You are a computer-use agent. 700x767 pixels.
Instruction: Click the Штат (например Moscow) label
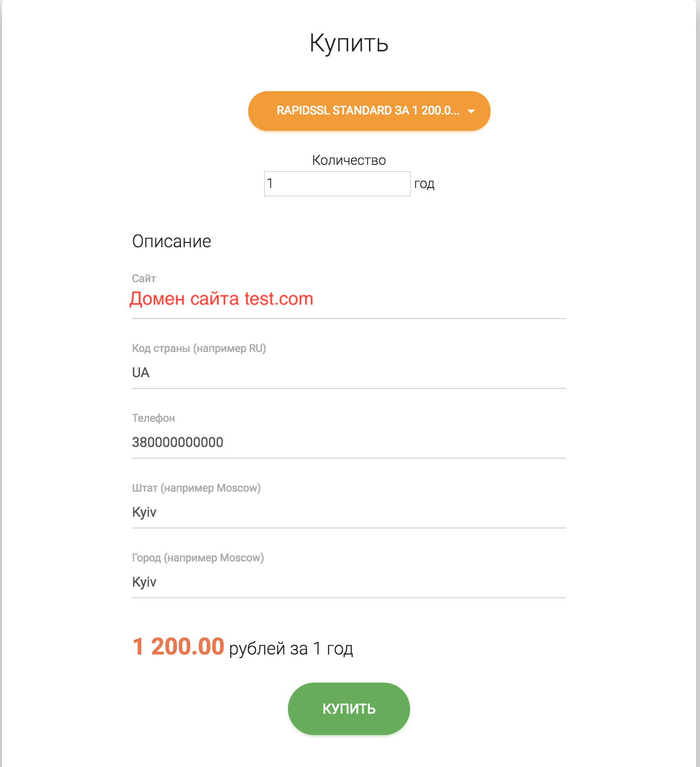point(196,488)
